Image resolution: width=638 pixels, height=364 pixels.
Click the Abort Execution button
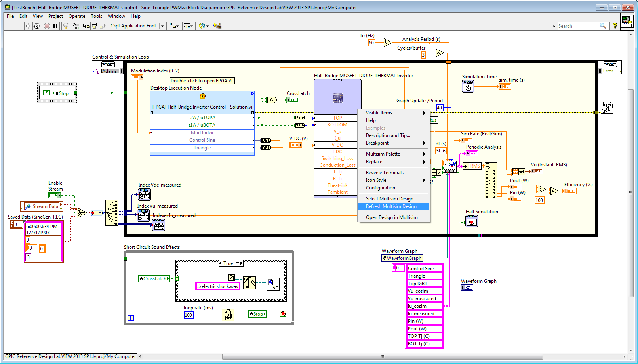click(x=47, y=26)
